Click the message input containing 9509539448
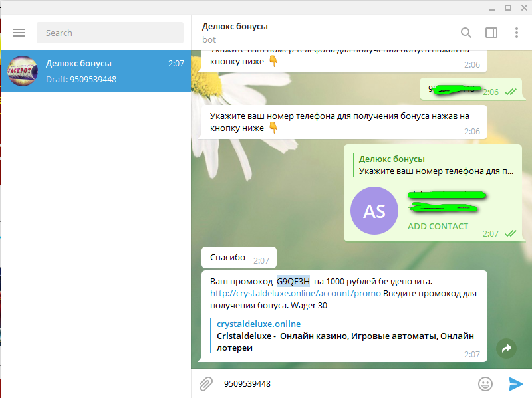Image resolution: width=532 pixels, height=398 pixels. click(x=346, y=384)
